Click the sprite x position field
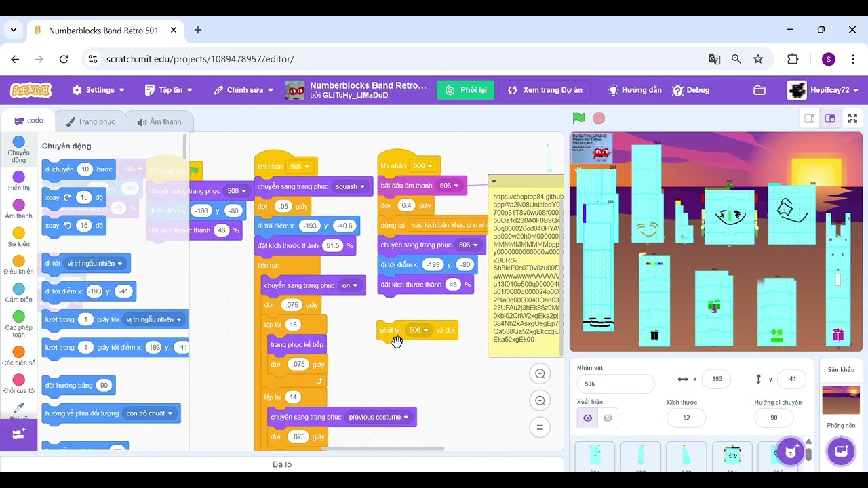 pos(716,380)
